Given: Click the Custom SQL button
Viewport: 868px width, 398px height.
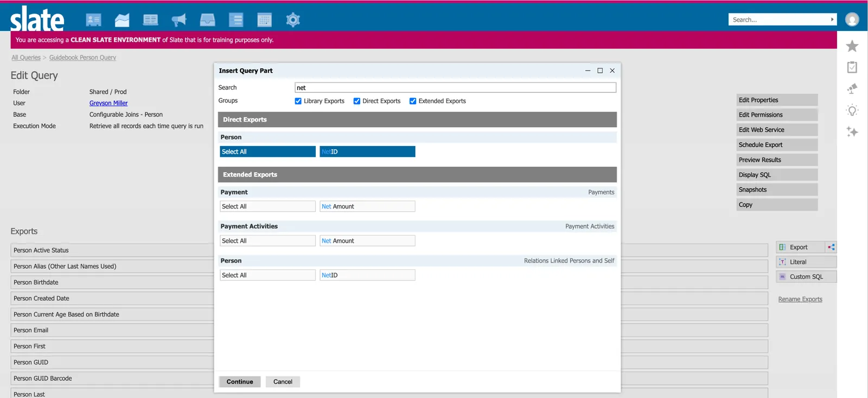Looking at the screenshot, I should click(x=806, y=277).
